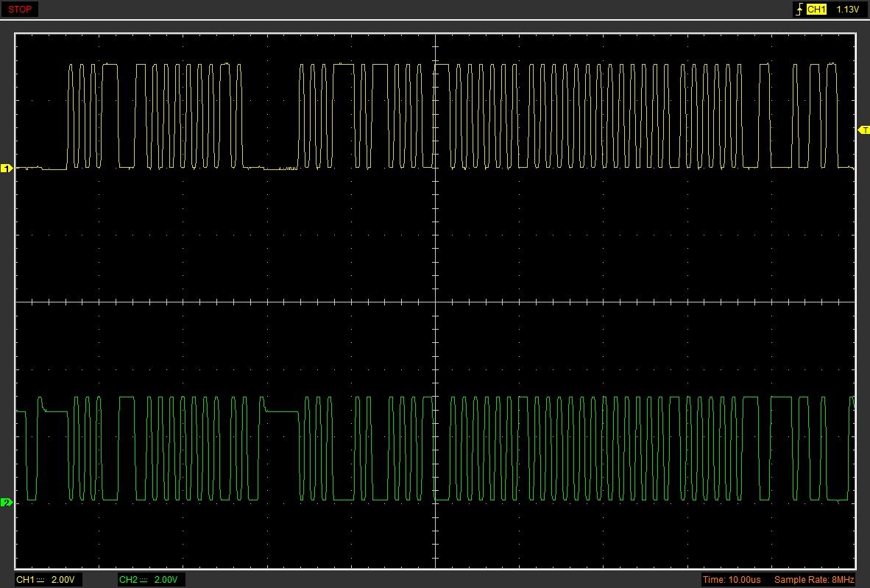The width and height of the screenshot is (870, 588).
Task: Click the 1.13V trigger level value
Action: [847, 10]
